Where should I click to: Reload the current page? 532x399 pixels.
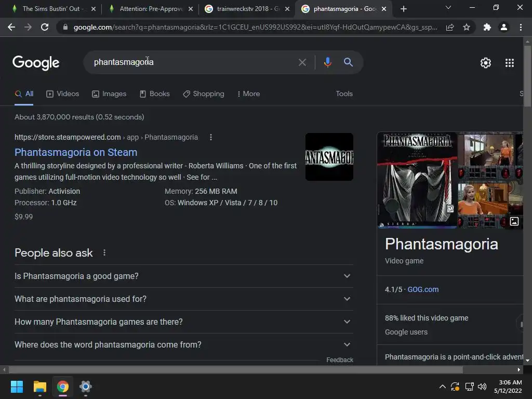pyautogui.click(x=45, y=27)
